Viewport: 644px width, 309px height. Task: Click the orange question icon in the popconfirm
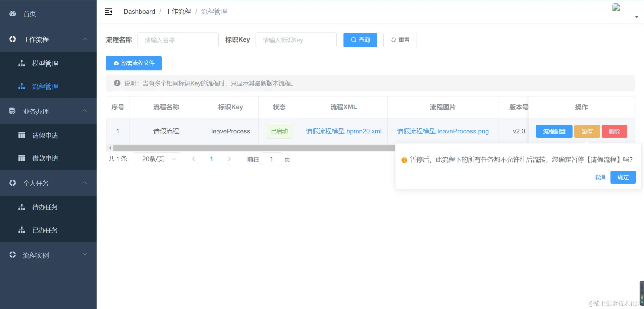404,160
